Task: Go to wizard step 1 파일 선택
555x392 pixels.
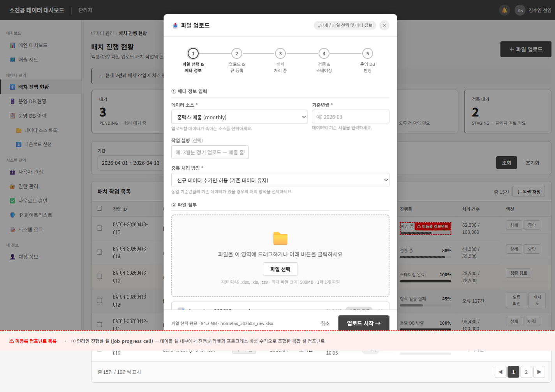Action: [193, 53]
